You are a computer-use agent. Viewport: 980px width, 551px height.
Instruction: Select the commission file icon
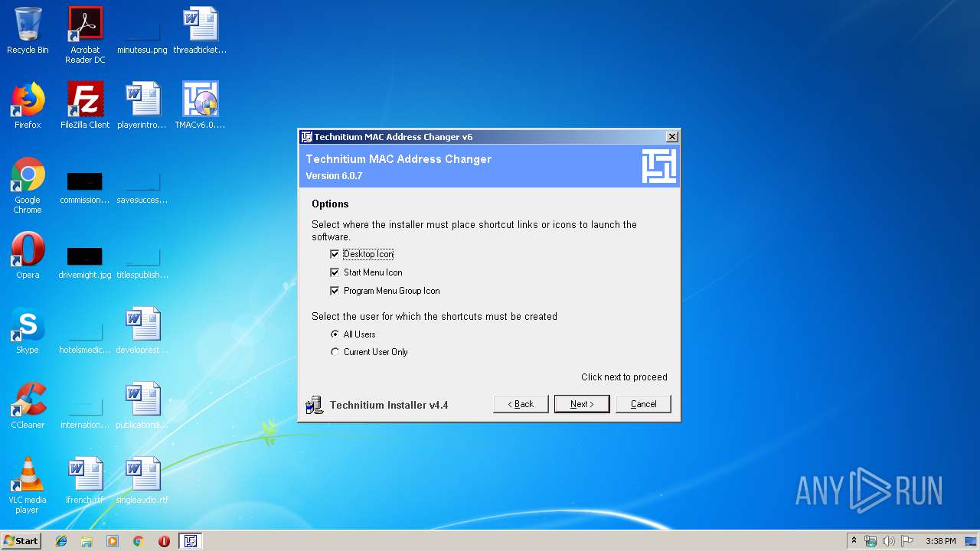pyautogui.click(x=85, y=186)
